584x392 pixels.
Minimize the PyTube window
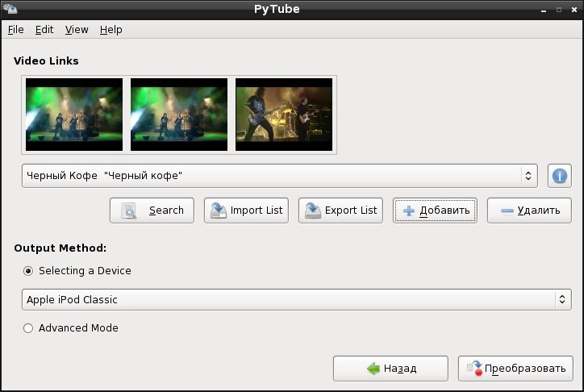(544, 10)
